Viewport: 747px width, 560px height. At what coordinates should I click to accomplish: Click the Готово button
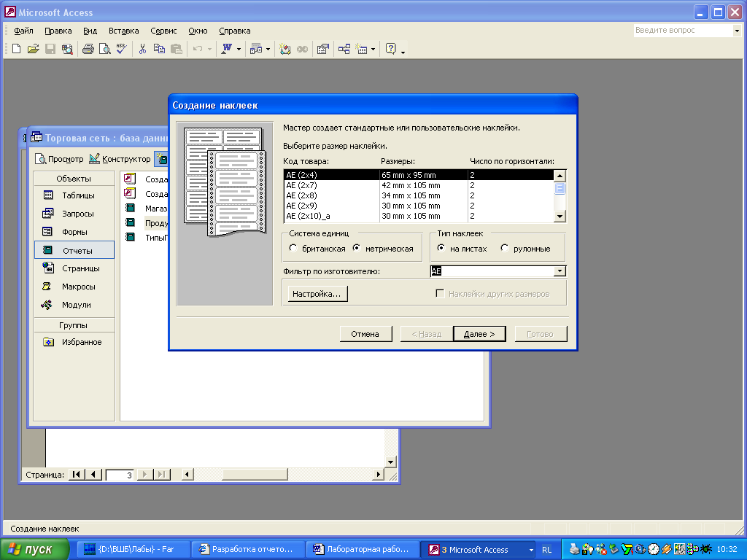coord(541,334)
